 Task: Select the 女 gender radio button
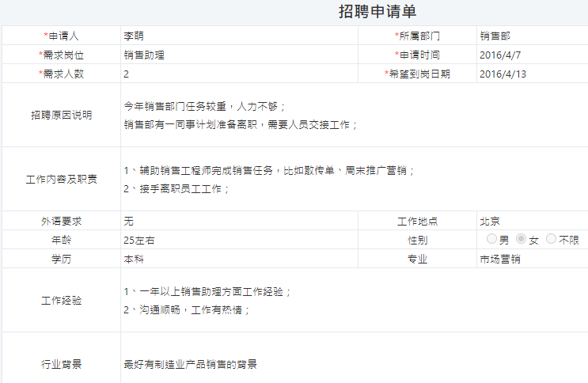521,239
